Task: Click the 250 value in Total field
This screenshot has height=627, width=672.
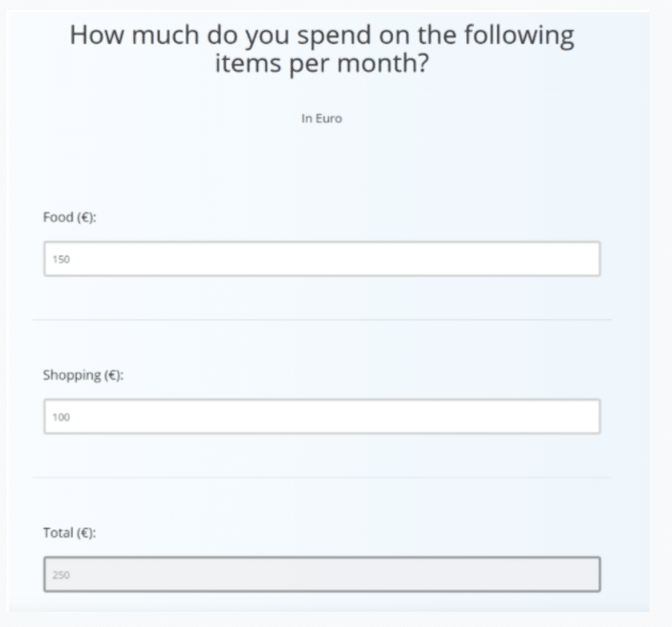Action: (x=61, y=575)
